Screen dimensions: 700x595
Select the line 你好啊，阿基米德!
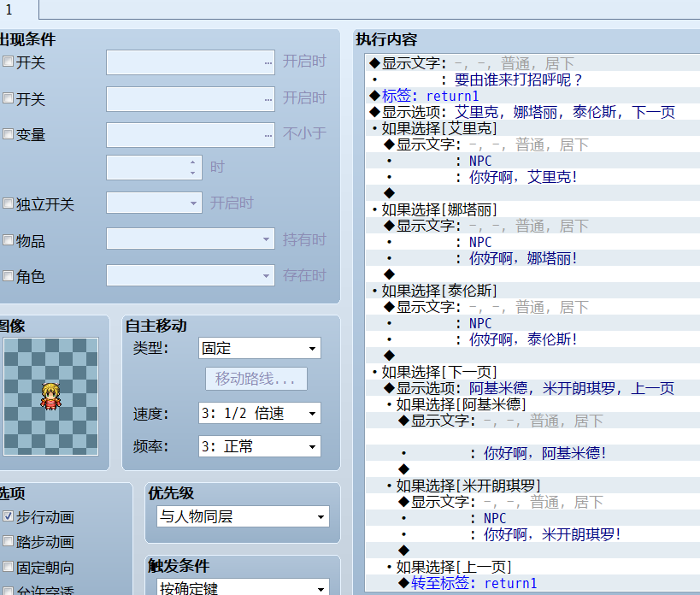(532, 453)
